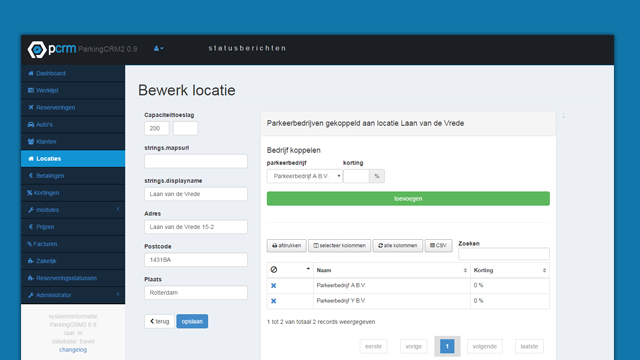Expand the Administrator sidebar menu

click(73, 295)
